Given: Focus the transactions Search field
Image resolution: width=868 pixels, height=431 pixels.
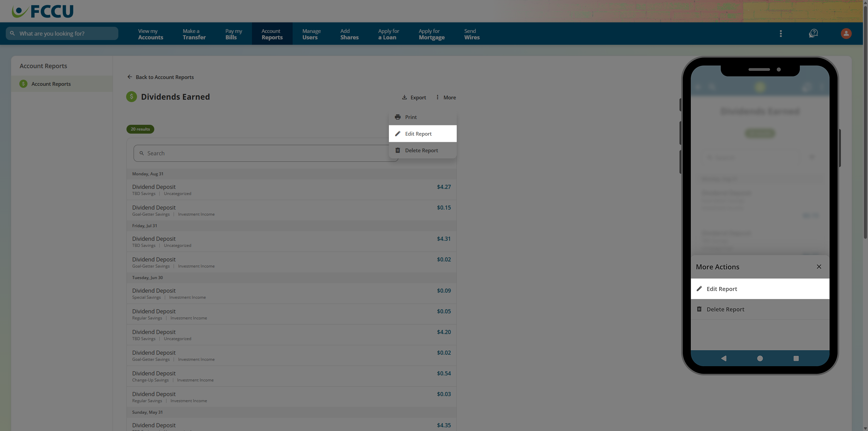Looking at the screenshot, I should 266,153.
